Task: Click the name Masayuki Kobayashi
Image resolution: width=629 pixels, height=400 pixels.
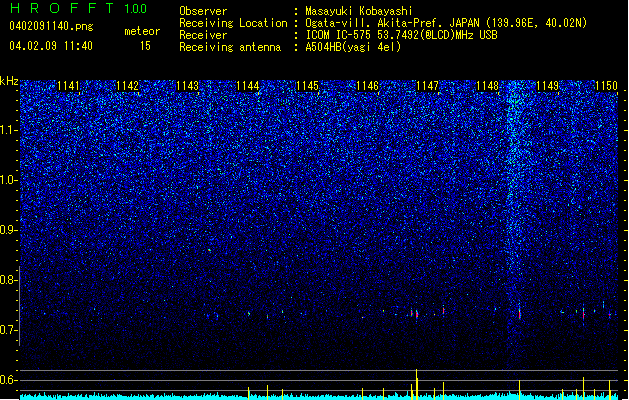Action: tap(359, 11)
